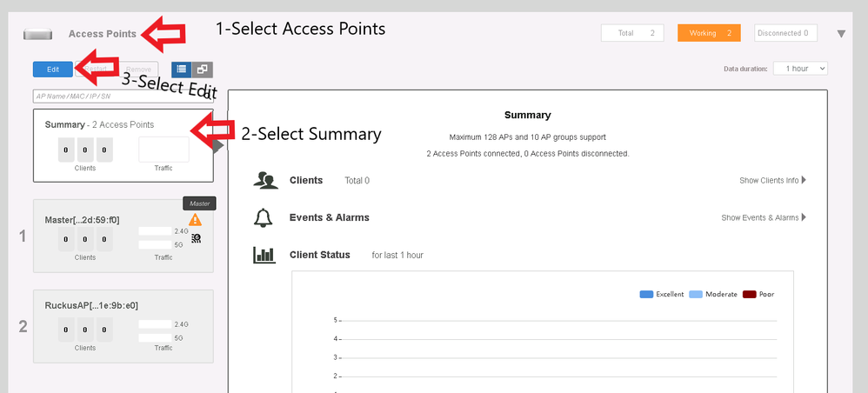Collapse the Access Points section arrow
Viewport: 868px width, 393px height.
click(841, 34)
